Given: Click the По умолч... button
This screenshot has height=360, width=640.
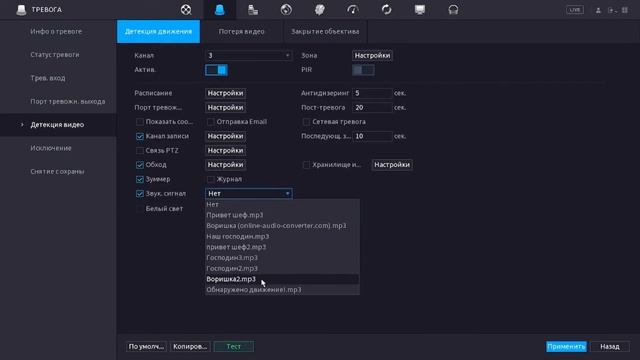Looking at the screenshot, I should (x=146, y=347).
